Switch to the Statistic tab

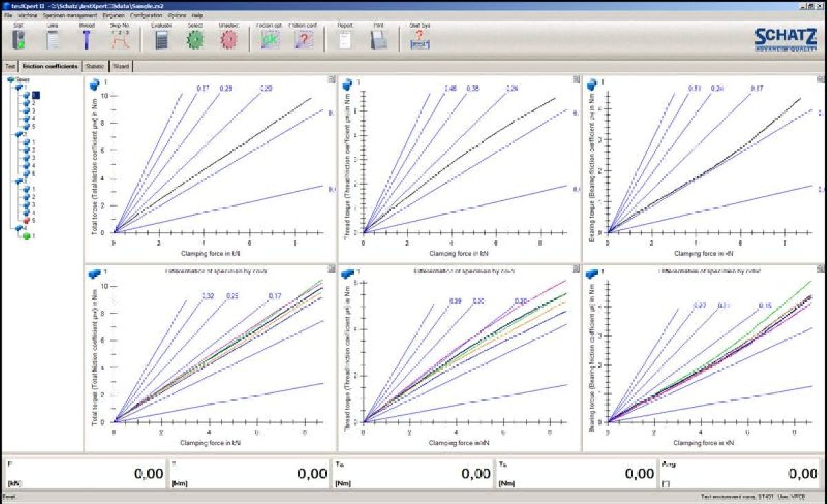coord(94,66)
